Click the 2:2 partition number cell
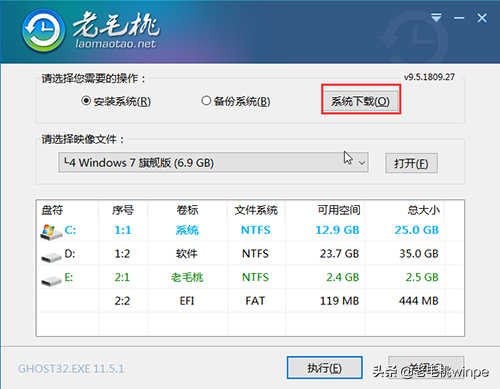Image resolution: width=500 pixels, height=389 pixels. pyautogui.click(x=122, y=301)
